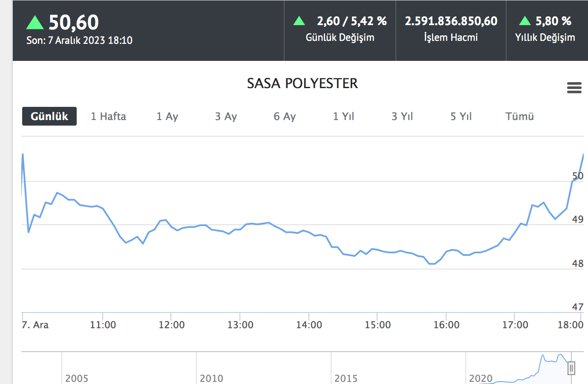588x384 pixels.
Task: Click the SASA POLYESTER chart title
Action: (x=303, y=83)
